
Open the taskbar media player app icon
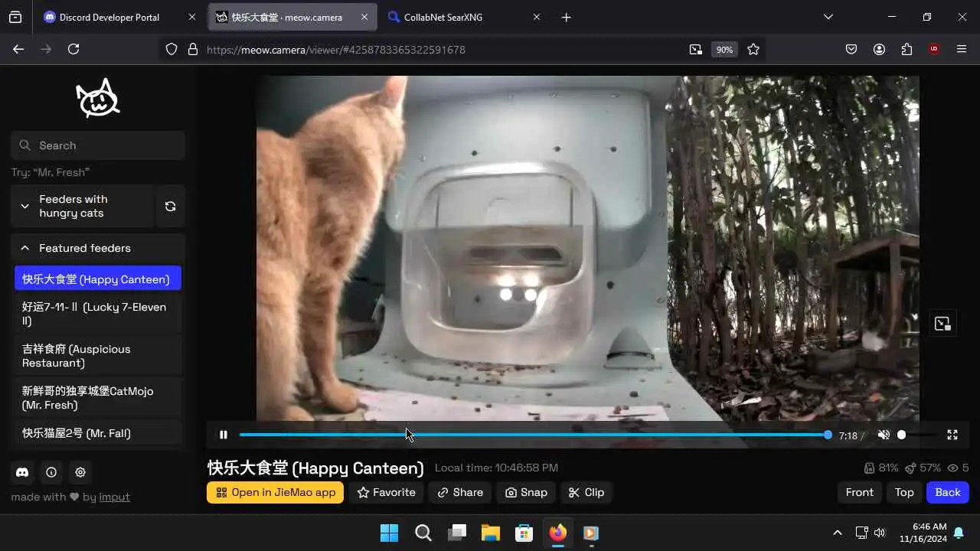pyautogui.click(x=592, y=533)
